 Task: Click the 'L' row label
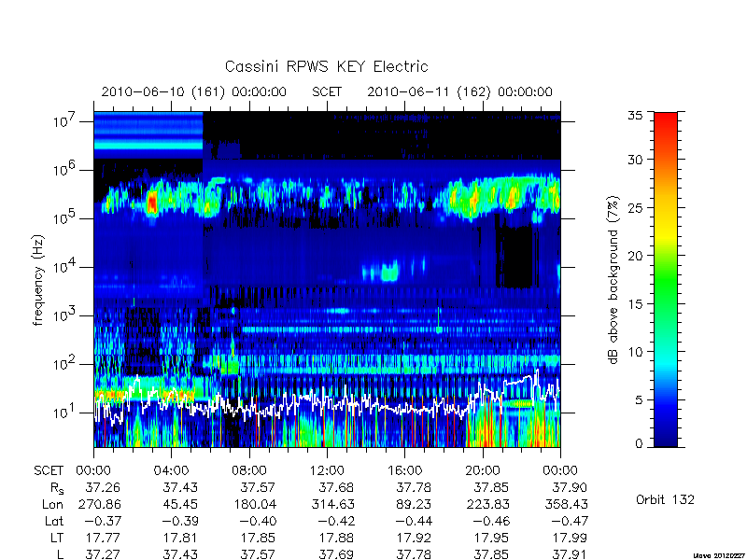tap(60, 554)
